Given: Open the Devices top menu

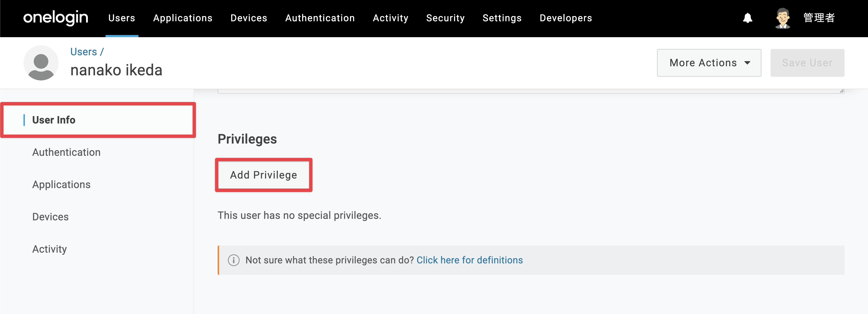Looking at the screenshot, I should click(x=249, y=18).
